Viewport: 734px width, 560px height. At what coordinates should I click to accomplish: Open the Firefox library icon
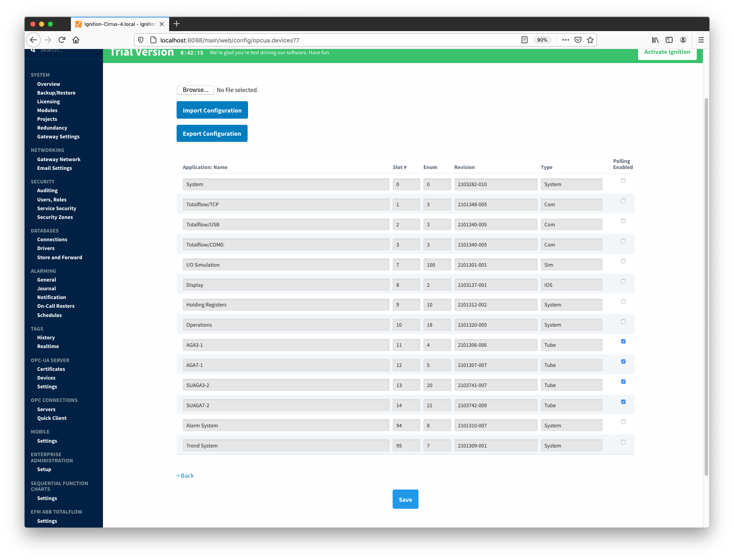(x=655, y=40)
